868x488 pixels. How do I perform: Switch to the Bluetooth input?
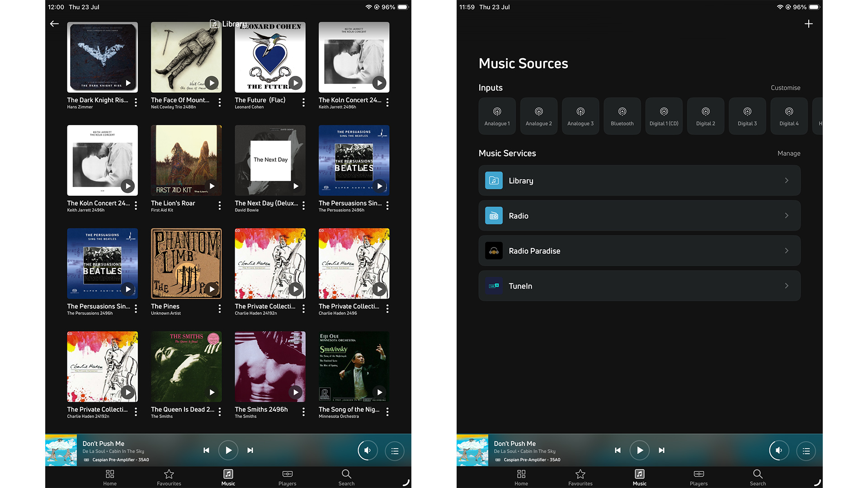(x=622, y=116)
